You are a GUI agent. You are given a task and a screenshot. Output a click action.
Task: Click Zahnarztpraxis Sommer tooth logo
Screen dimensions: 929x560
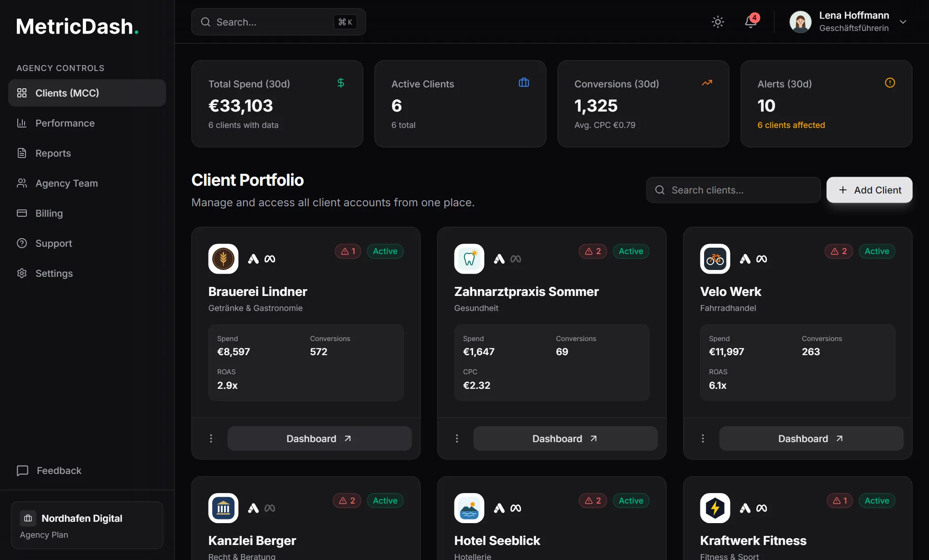pos(469,259)
